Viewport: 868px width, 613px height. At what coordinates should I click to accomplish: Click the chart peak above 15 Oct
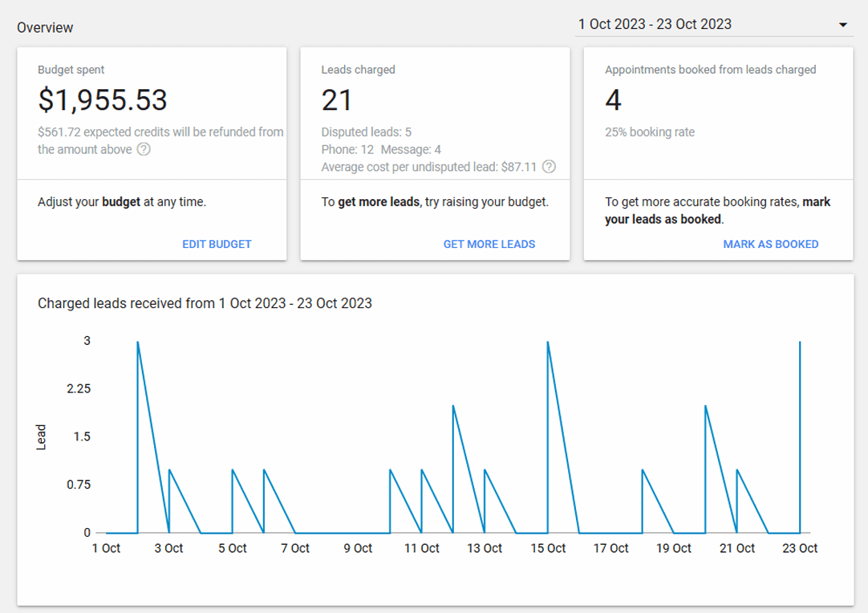tap(548, 342)
